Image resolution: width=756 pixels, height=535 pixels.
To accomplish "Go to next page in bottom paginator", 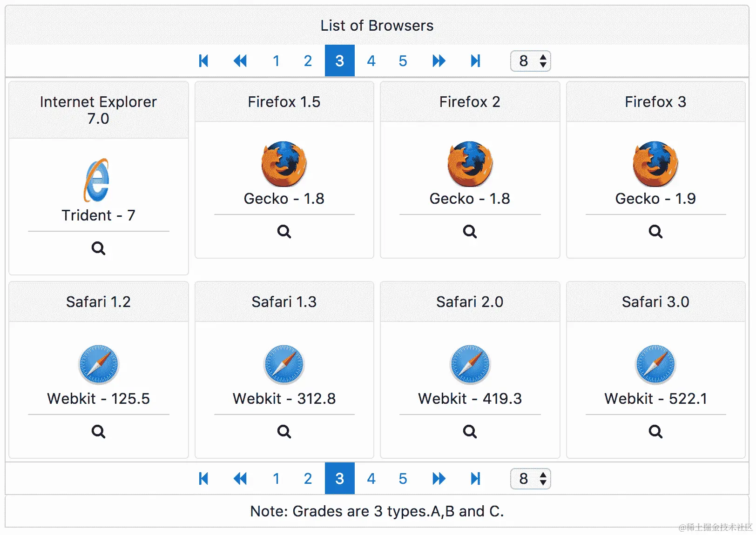I will tap(439, 478).
